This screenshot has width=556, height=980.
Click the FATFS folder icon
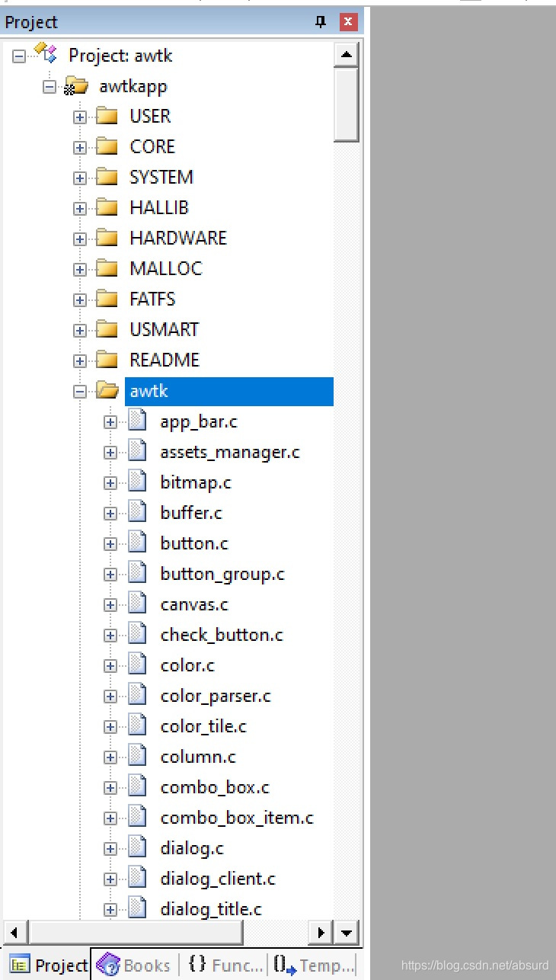pyautogui.click(x=107, y=299)
